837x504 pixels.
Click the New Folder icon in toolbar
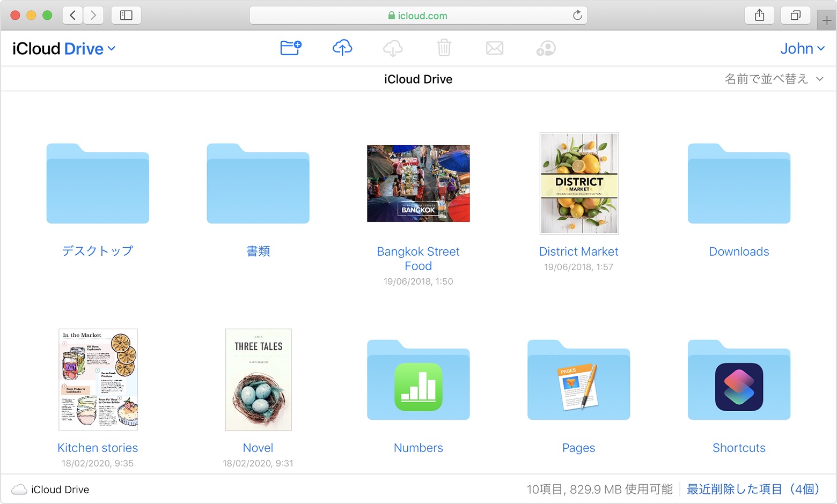291,48
